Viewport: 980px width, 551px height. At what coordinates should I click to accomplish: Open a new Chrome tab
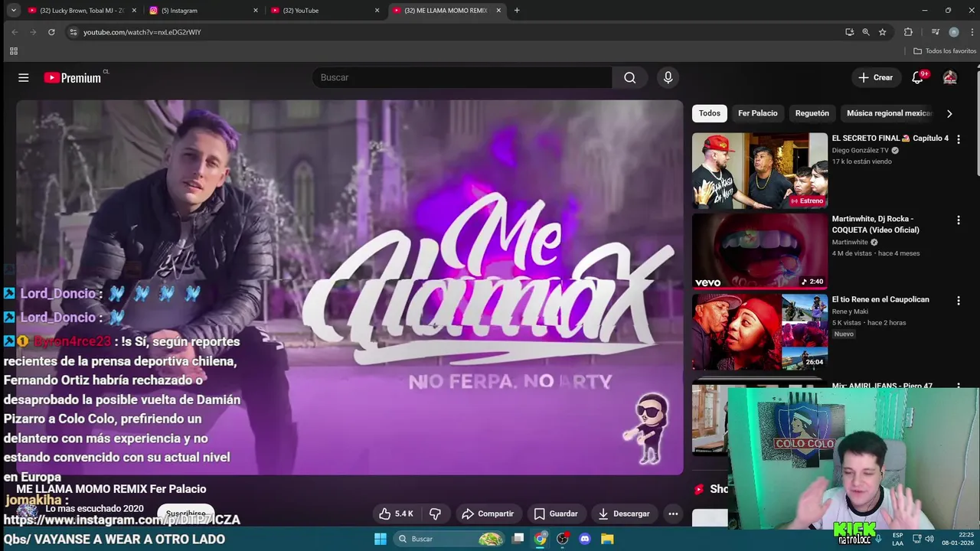pos(517,11)
